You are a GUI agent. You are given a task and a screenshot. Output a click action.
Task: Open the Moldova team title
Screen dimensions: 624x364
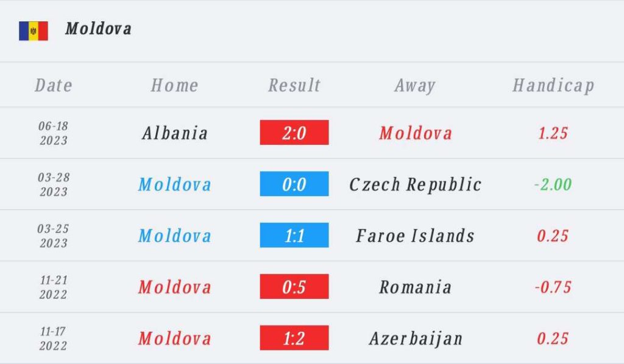click(98, 29)
